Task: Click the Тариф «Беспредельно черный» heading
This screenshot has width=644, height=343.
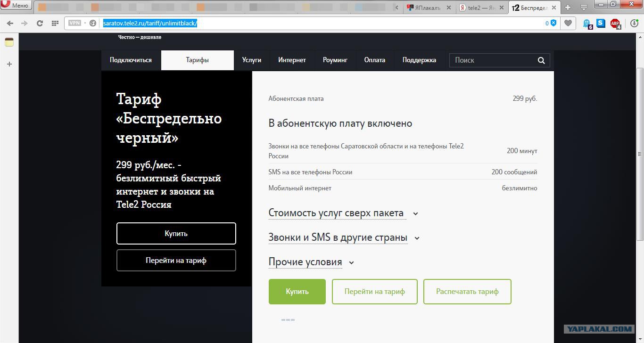Action: pyautogui.click(x=169, y=118)
